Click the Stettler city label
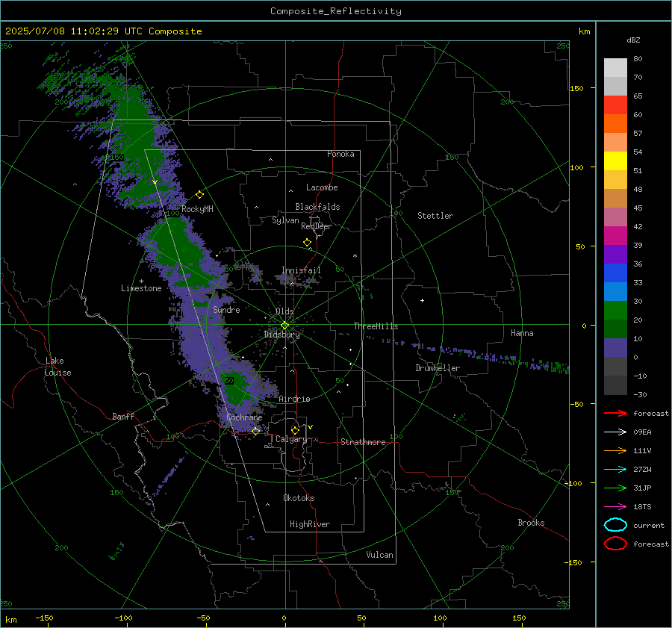672x628 pixels. pos(435,216)
